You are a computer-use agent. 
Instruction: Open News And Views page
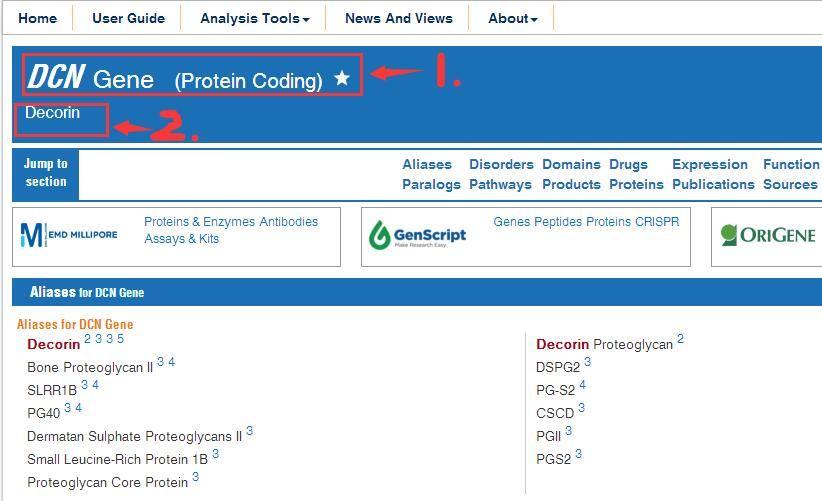pyautogui.click(x=398, y=18)
